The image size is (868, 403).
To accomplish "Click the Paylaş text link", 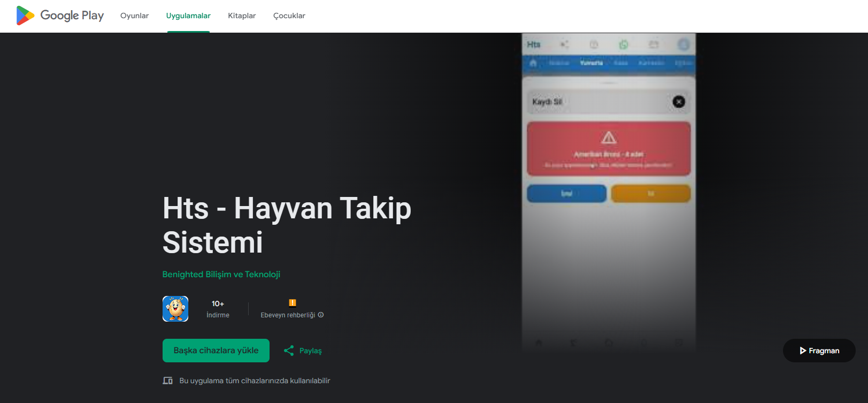I will [311, 351].
